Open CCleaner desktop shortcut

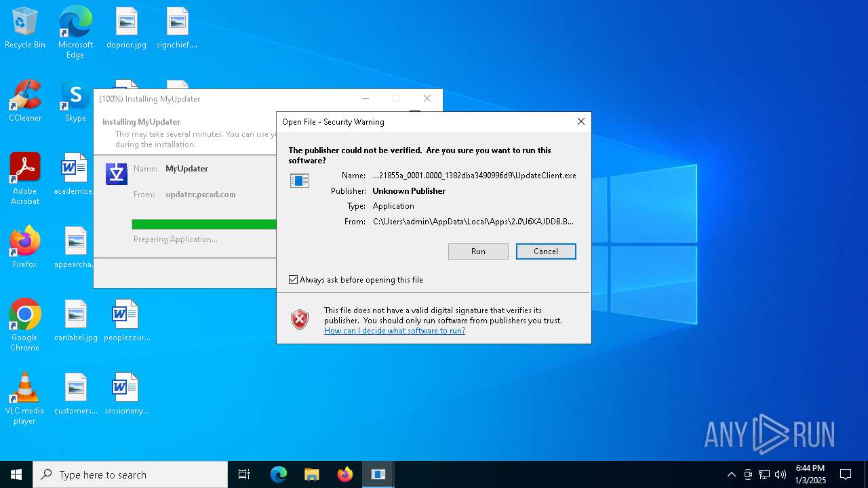coord(25,101)
